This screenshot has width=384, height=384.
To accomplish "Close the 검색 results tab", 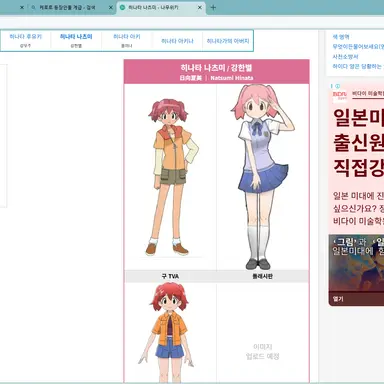I will 111,7.
